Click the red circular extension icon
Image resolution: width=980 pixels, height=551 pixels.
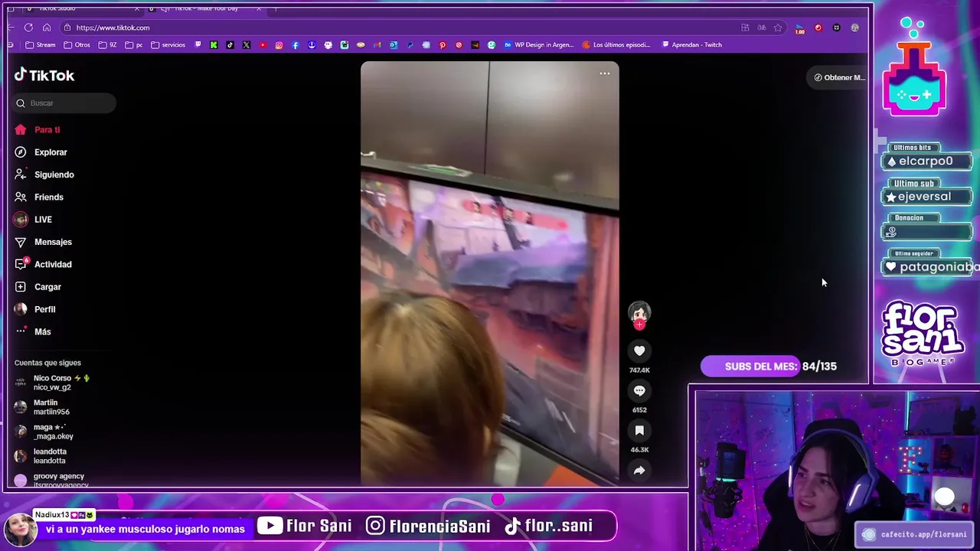[x=818, y=28]
